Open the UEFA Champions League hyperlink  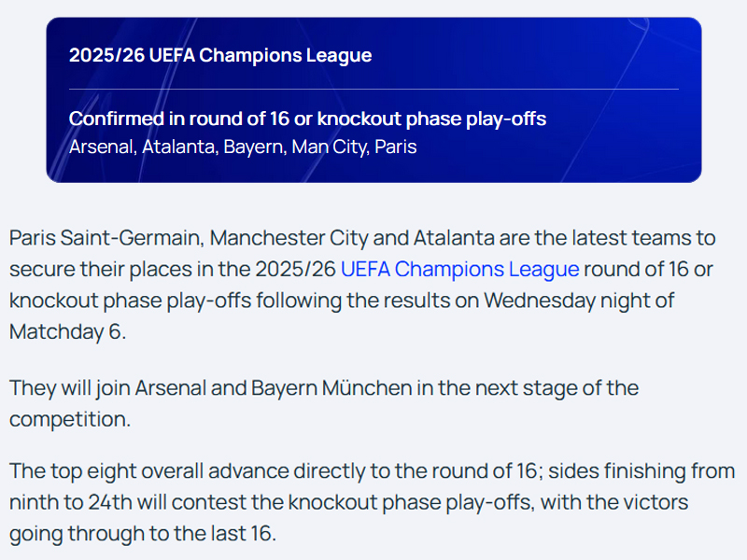(459, 270)
